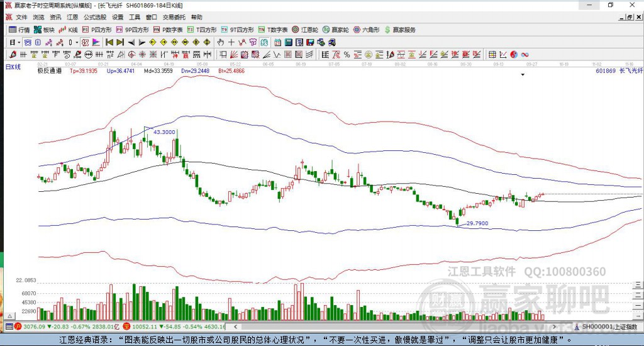Select the crosshair plus tool
Viewport: 644px width, 346px height.
[x=231, y=42]
